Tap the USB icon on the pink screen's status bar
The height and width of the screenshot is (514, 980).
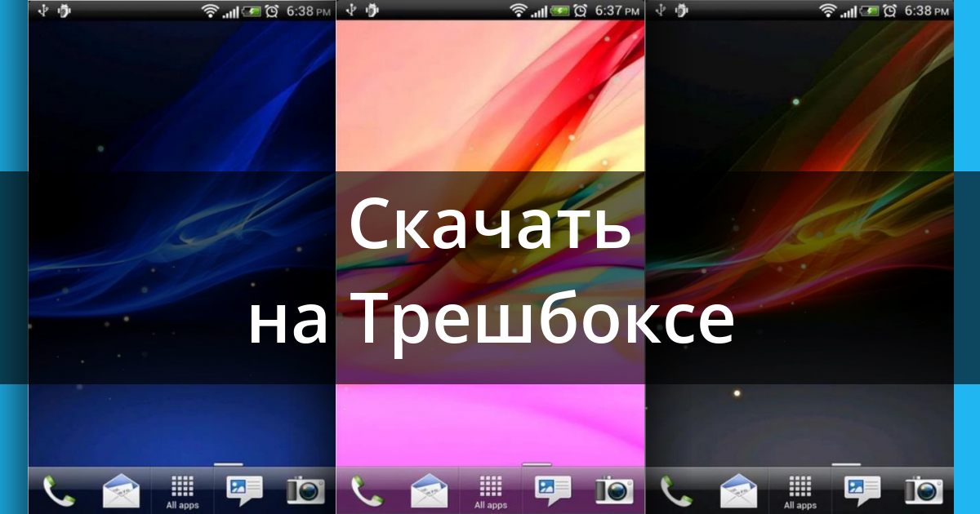351,10
